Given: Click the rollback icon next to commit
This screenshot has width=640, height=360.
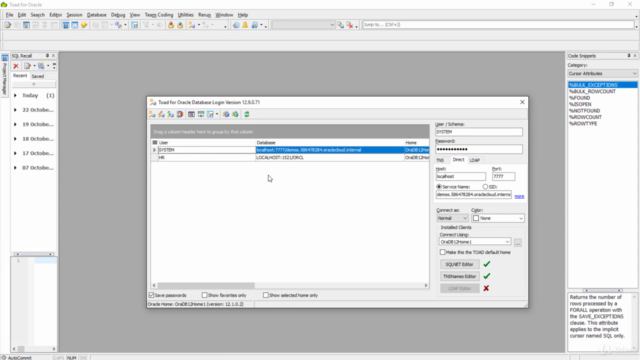Looking at the screenshot, I should pos(180,25).
